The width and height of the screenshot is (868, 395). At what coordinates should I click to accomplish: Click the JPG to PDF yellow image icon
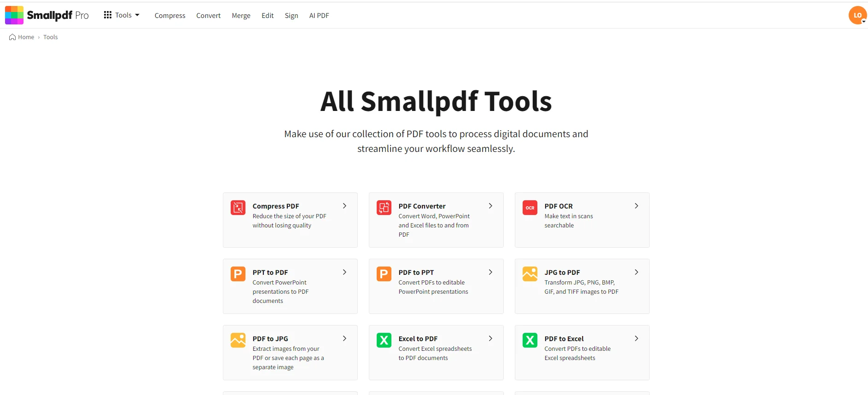[530, 274]
